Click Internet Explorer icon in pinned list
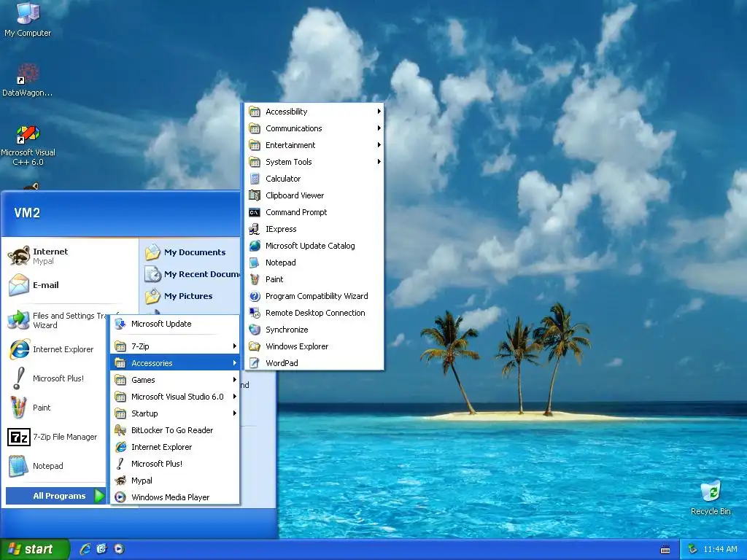Image resolution: width=747 pixels, height=560 pixels. [19, 349]
